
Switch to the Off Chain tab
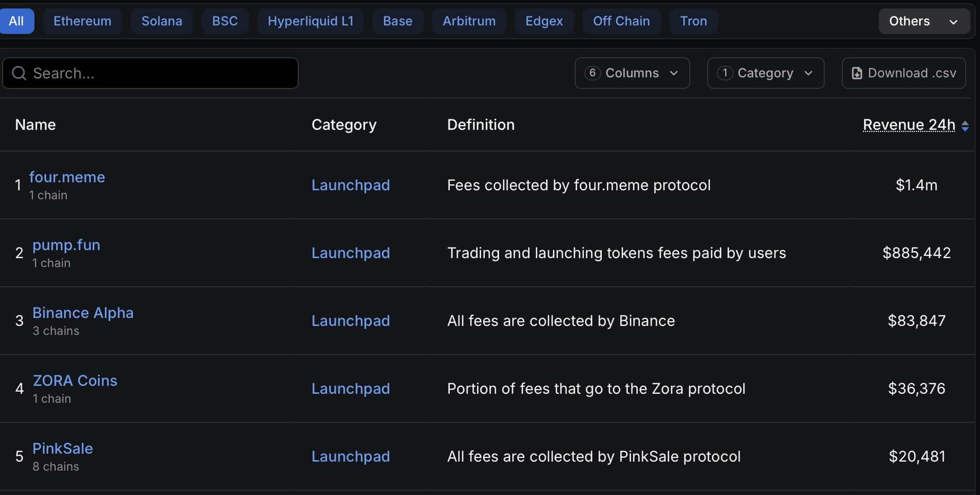(x=621, y=21)
